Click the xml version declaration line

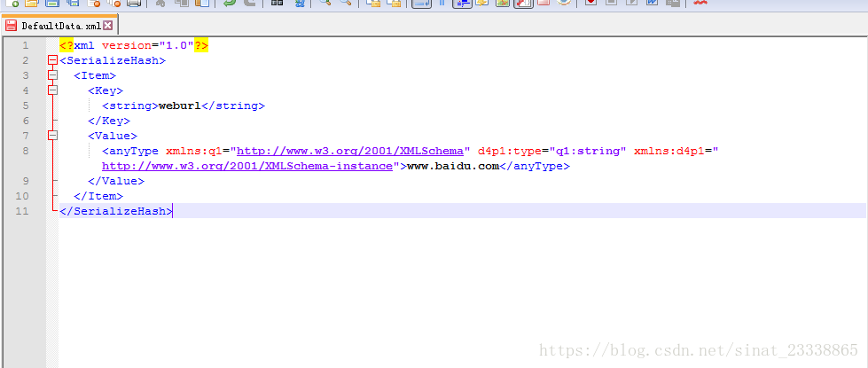click(134, 45)
